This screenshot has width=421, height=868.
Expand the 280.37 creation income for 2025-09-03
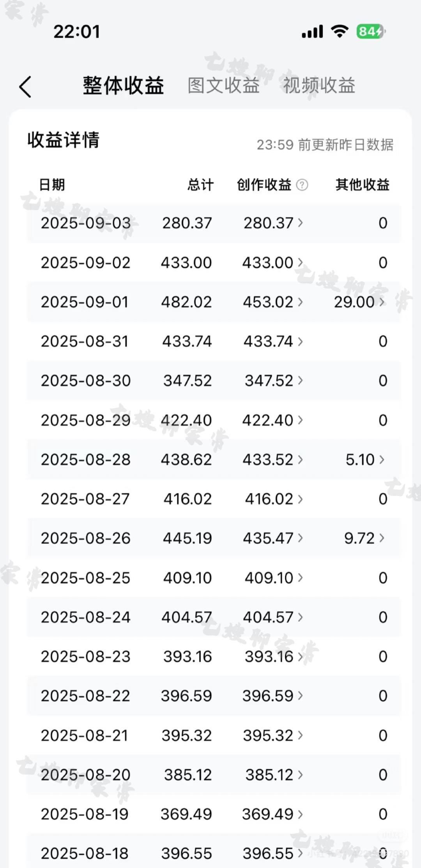273,223
